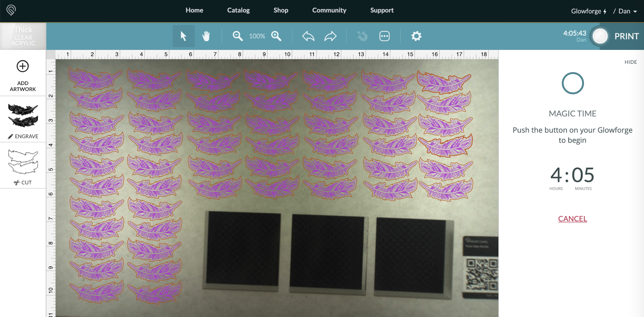Viewport: 644px width, 317px height.
Task: Go to the Community page
Action: [329, 10]
